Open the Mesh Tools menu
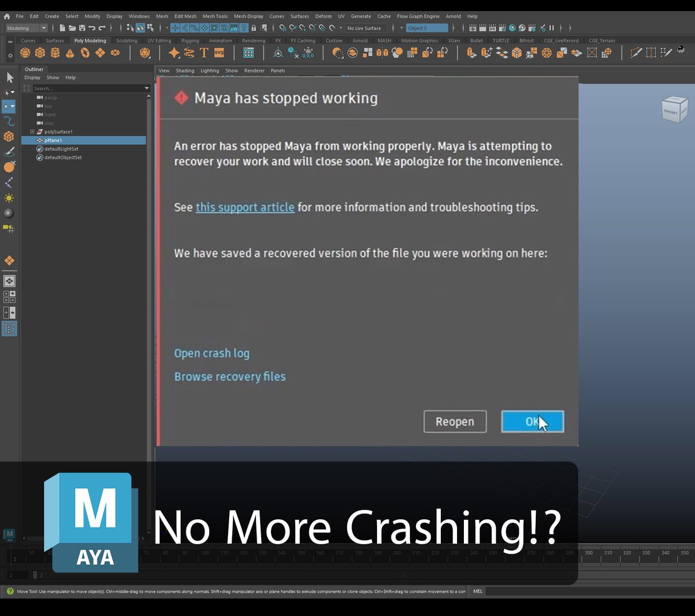Viewport: 695px width, 616px height. (215, 16)
